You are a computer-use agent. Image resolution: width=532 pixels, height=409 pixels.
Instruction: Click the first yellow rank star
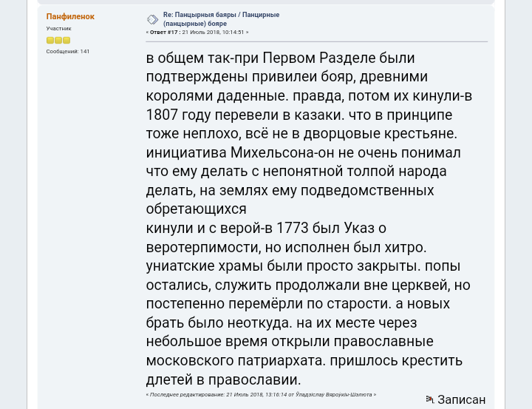pos(50,41)
